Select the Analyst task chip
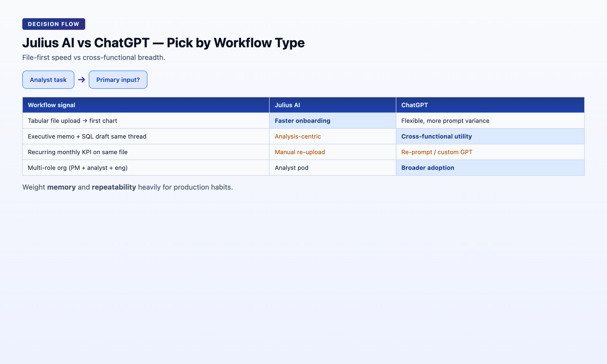The width and height of the screenshot is (607, 364). [48, 80]
